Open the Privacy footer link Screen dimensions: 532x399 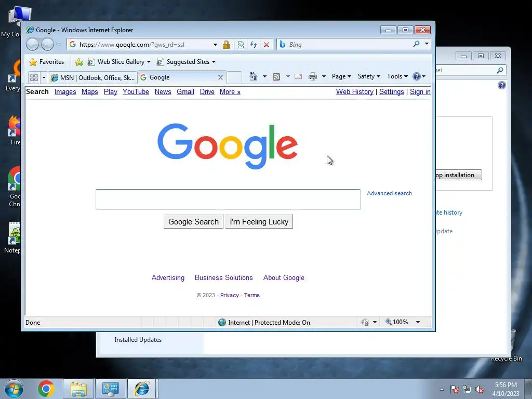[229, 295]
